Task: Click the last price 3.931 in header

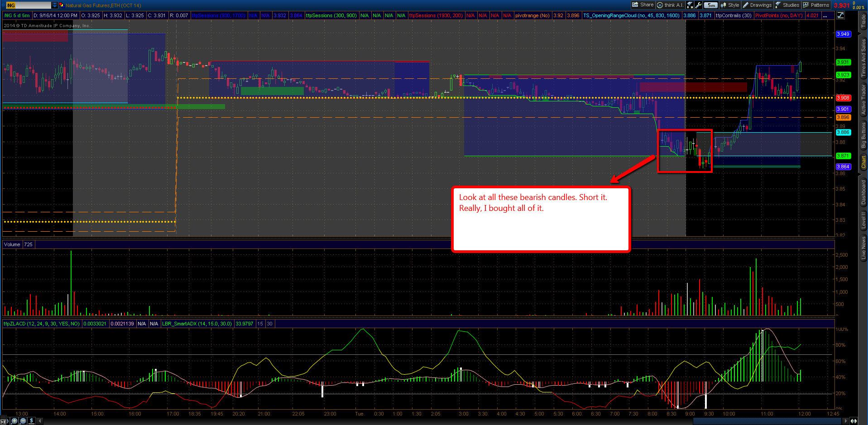Action: (842, 5)
